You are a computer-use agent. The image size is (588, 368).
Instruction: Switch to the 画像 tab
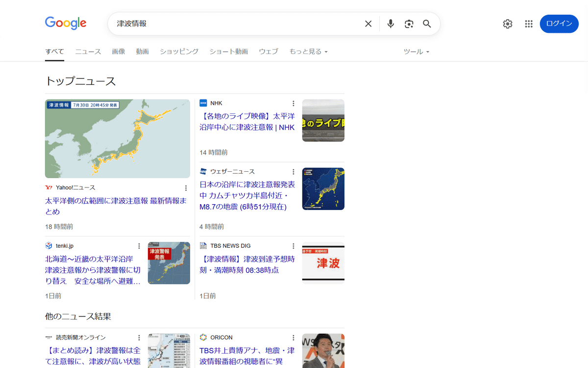(x=119, y=52)
